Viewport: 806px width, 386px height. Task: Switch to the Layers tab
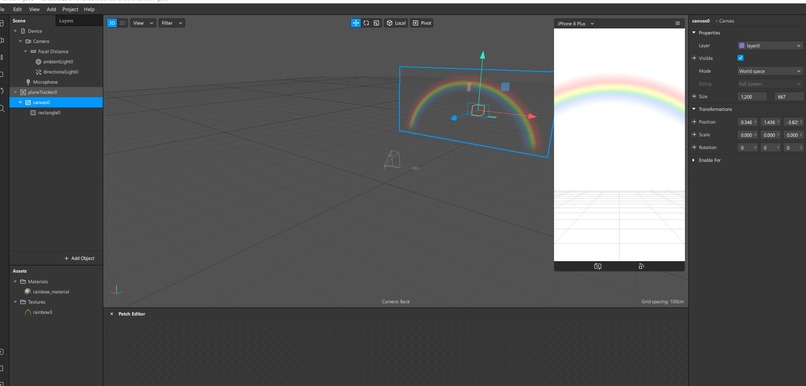coord(66,21)
